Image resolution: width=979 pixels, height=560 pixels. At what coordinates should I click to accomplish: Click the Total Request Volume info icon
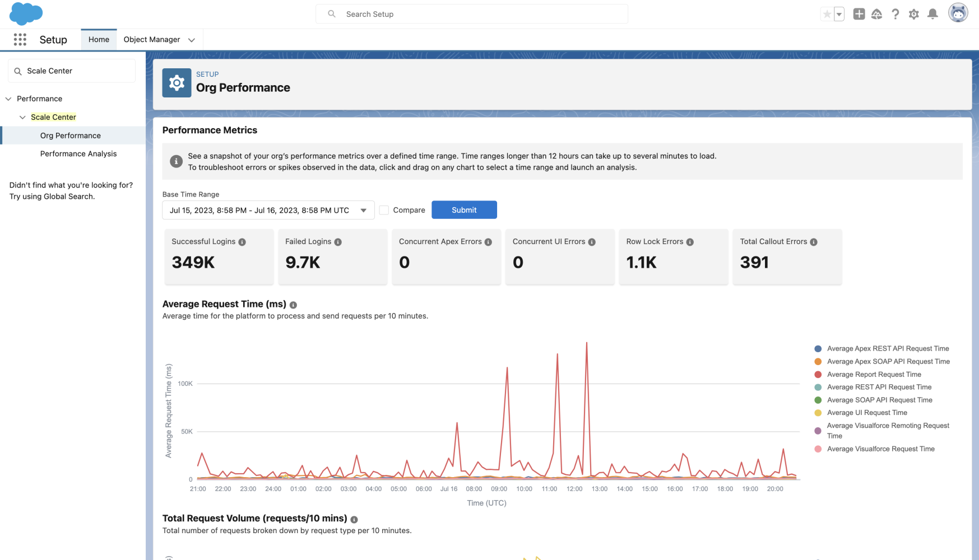click(354, 519)
